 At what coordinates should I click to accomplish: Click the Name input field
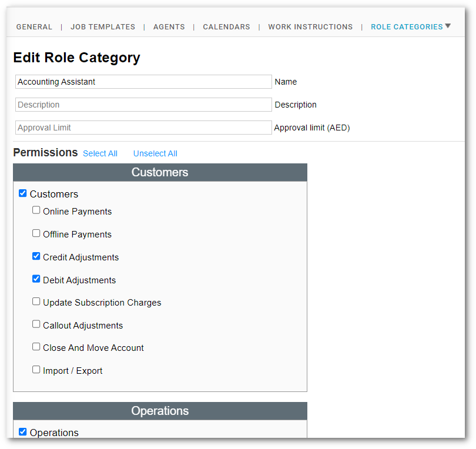(x=143, y=82)
